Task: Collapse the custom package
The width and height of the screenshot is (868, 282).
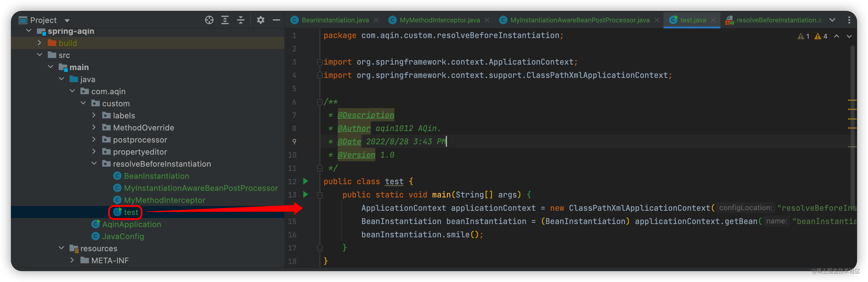Action: pyautogui.click(x=83, y=103)
